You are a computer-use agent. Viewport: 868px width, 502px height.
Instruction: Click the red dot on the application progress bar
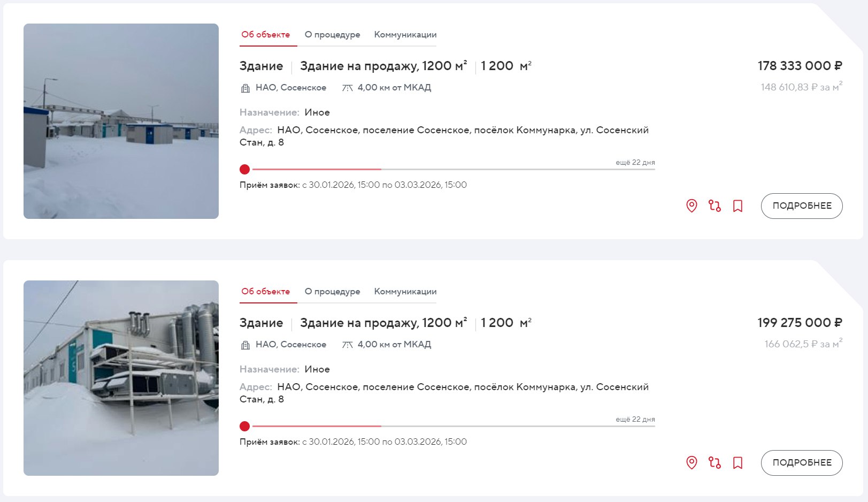pyautogui.click(x=245, y=170)
